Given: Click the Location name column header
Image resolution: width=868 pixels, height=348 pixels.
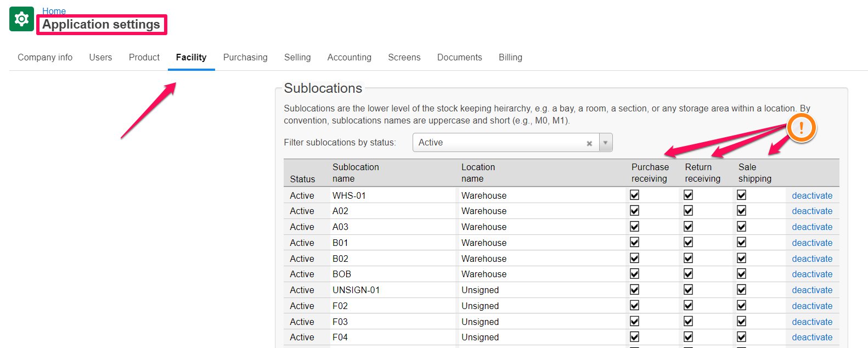Looking at the screenshot, I should pyautogui.click(x=478, y=173).
